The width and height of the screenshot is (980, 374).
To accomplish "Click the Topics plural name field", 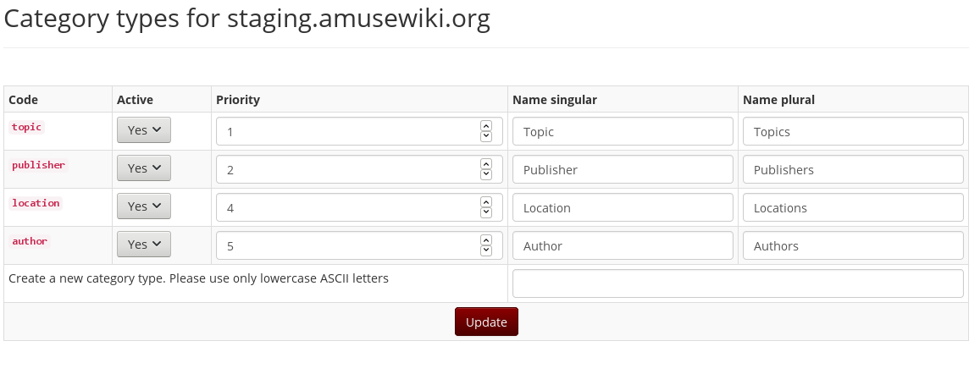I will tap(853, 131).
